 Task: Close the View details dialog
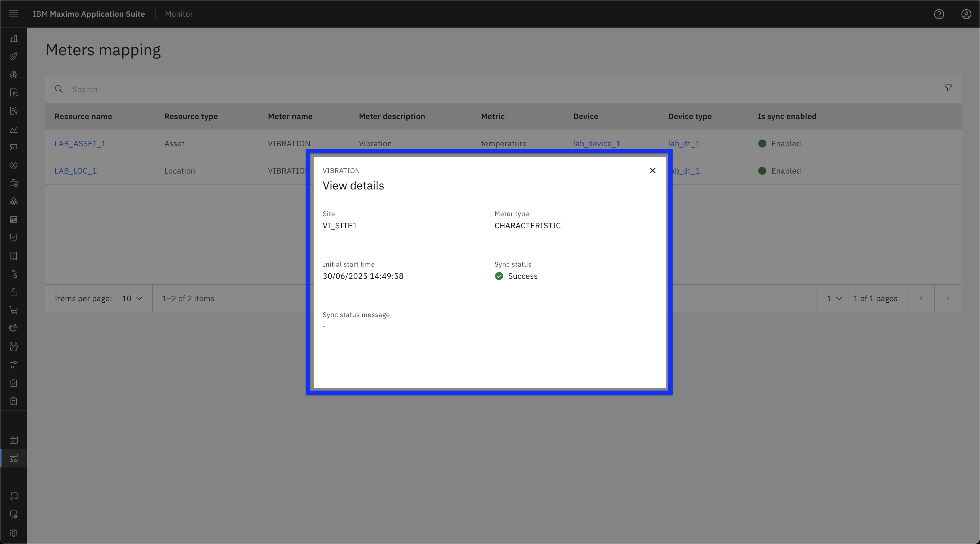point(652,170)
